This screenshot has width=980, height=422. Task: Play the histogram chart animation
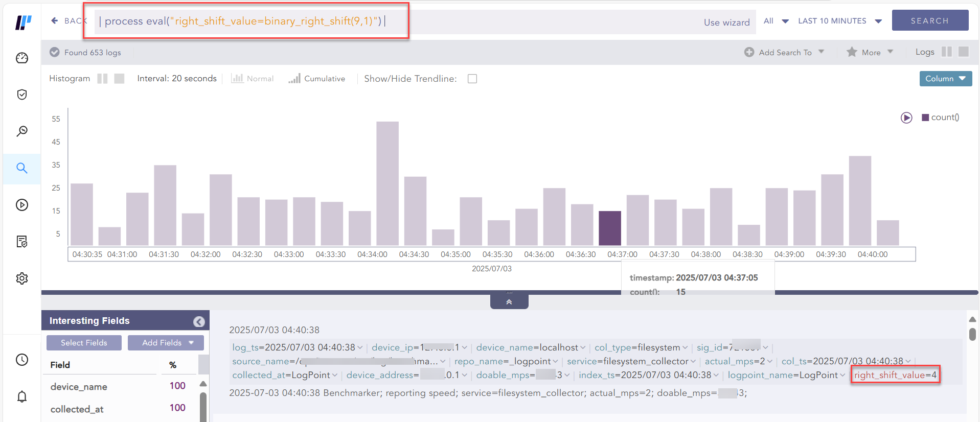[x=906, y=118]
